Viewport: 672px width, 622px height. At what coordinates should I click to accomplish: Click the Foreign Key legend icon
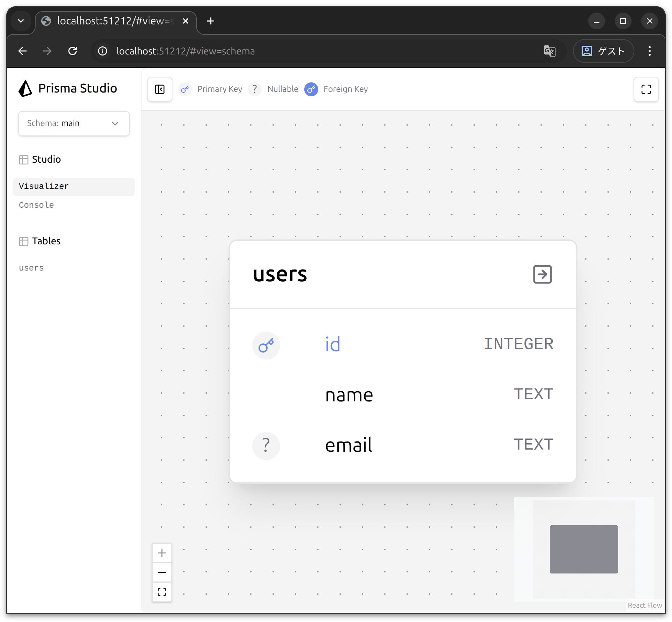click(x=311, y=89)
